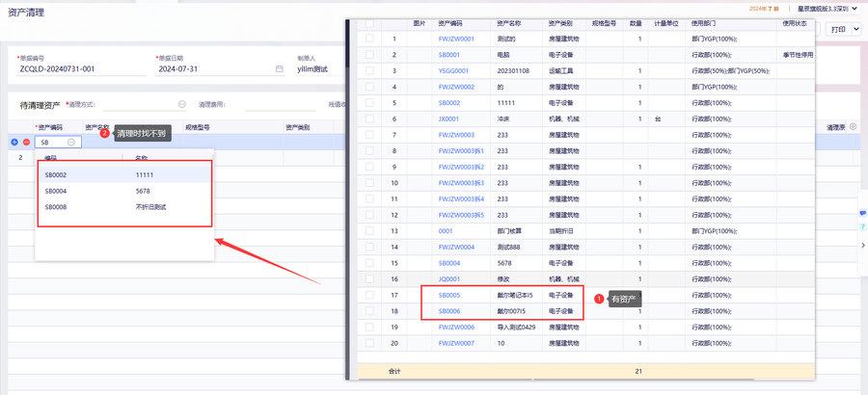Open the 清理方式 lookup icon
The height and width of the screenshot is (395, 868).
coord(182,104)
